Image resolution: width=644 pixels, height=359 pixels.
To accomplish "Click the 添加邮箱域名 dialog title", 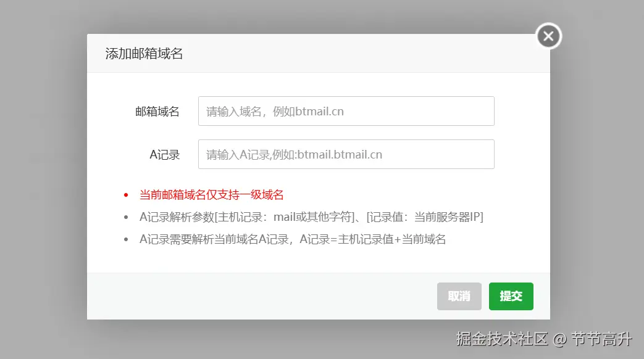I will click(144, 54).
